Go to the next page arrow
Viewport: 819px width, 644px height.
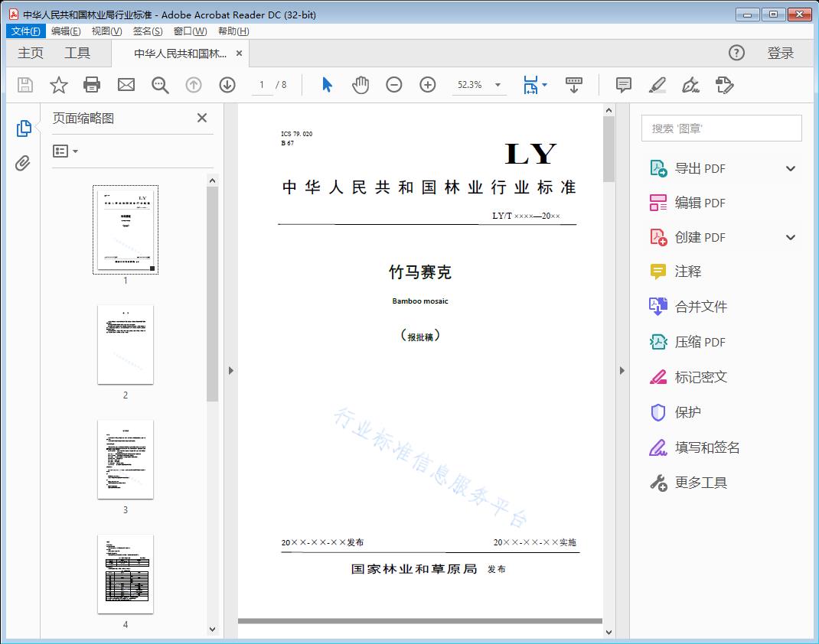(x=227, y=85)
